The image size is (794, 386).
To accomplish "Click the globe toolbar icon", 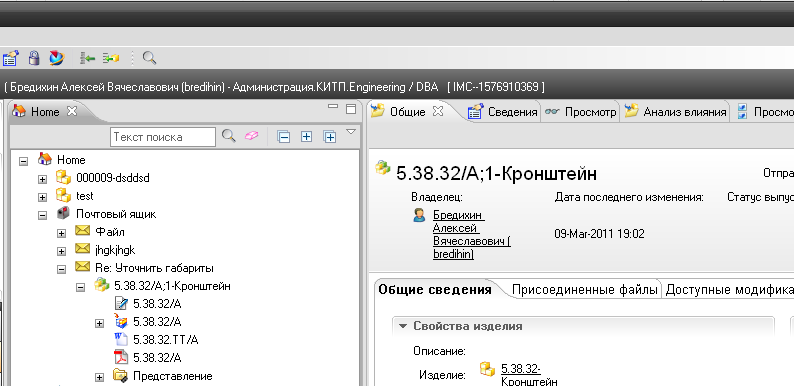I will (57, 58).
